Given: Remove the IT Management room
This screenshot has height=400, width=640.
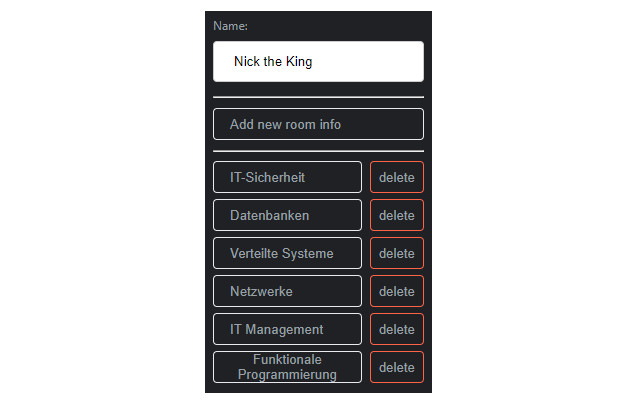Looking at the screenshot, I should click(397, 329).
